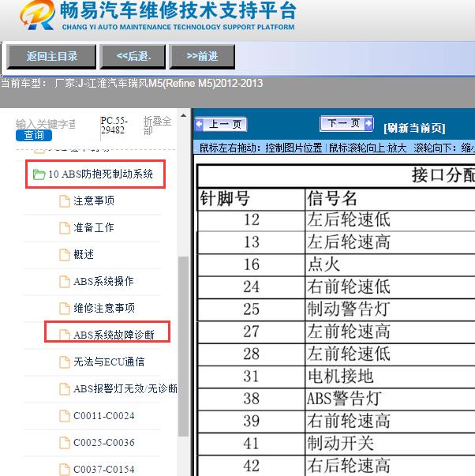Viewport: 475px width, 476px height.
Task: Refresh the page via 刷新当前页 link
Action: coord(414,128)
